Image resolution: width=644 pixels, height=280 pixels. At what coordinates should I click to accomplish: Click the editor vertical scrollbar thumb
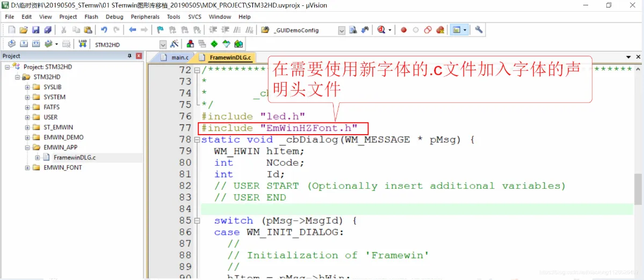(x=638, y=189)
